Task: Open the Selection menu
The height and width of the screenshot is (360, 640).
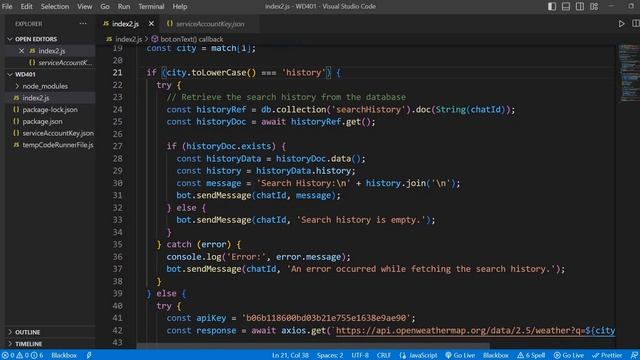Action: 55,7
